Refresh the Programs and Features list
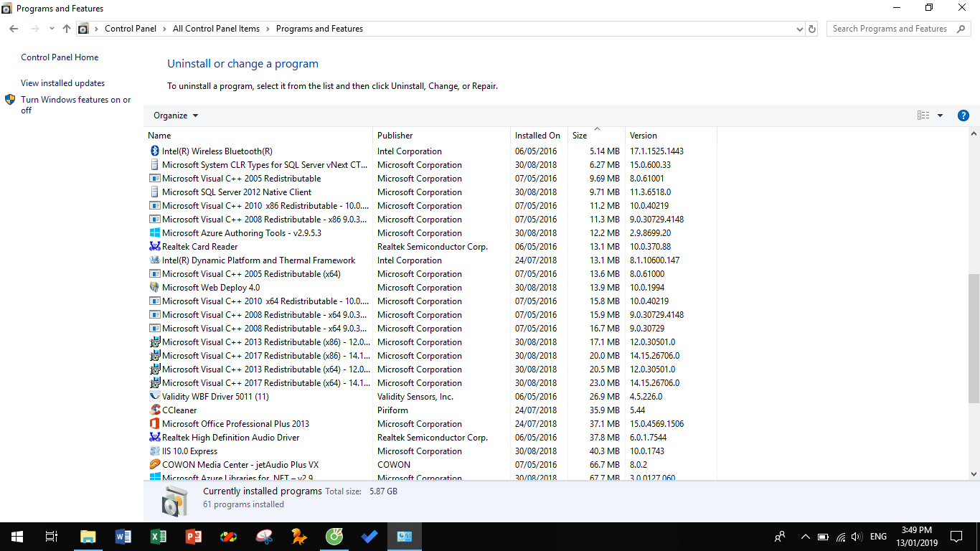The height and width of the screenshot is (551, 980). [x=812, y=29]
